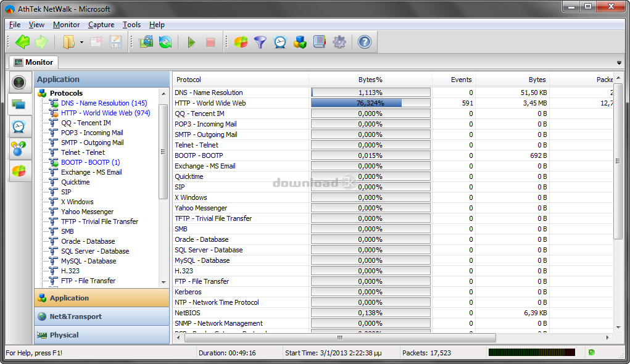Click the filter funnel toolbar icon
This screenshot has height=364, width=630.
pos(260,42)
